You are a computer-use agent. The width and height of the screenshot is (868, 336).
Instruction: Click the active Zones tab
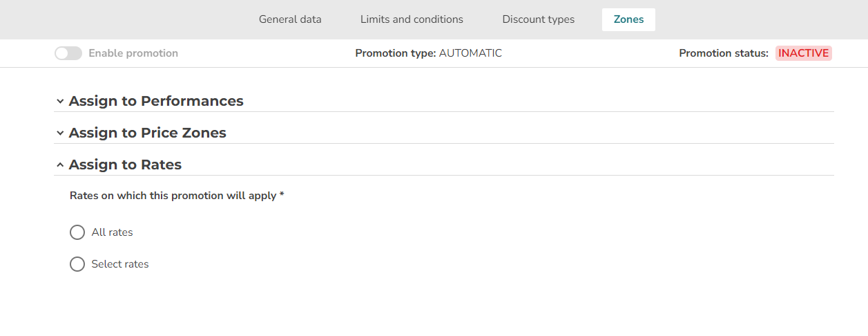tap(628, 19)
